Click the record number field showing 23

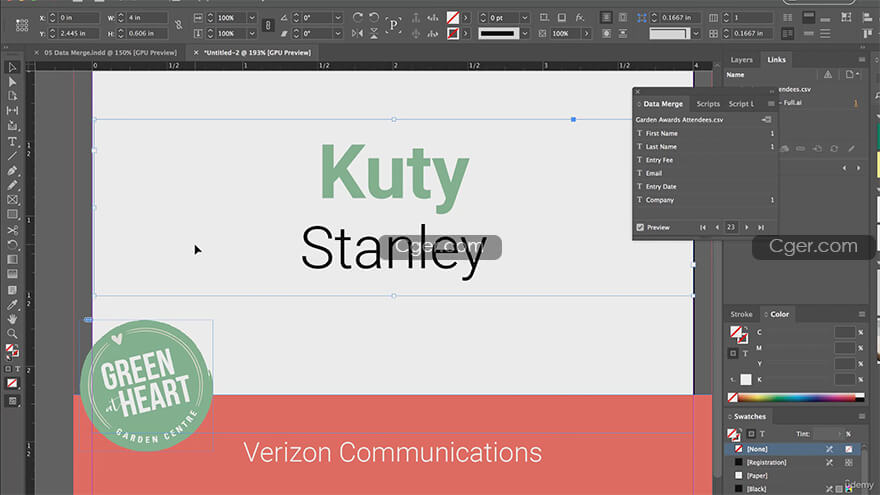731,227
